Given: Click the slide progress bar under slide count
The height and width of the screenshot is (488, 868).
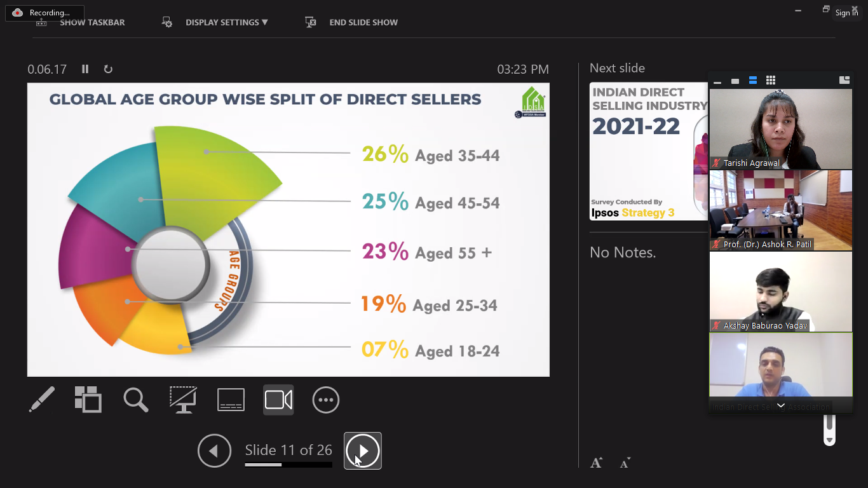Looking at the screenshot, I should coord(288,464).
